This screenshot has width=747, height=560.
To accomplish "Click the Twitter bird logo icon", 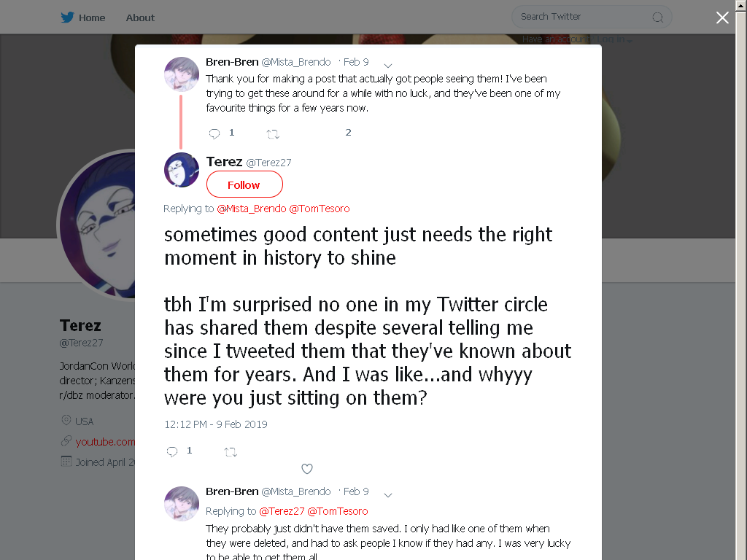I will point(67,17).
